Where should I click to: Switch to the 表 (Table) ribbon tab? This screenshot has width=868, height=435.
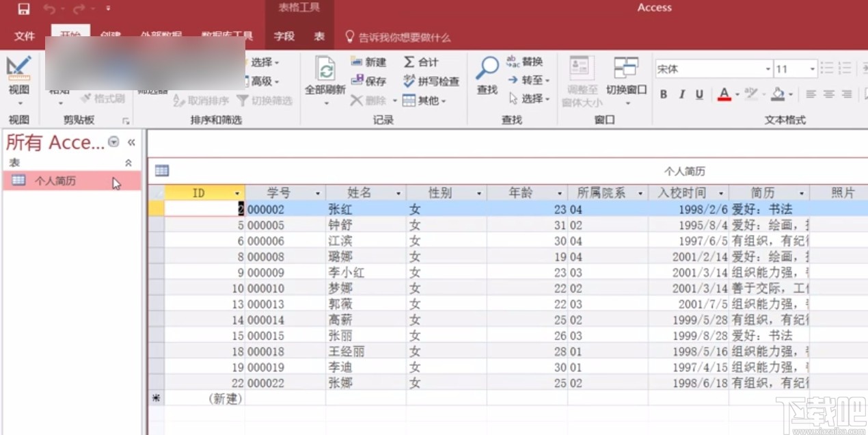pos(319,37)
